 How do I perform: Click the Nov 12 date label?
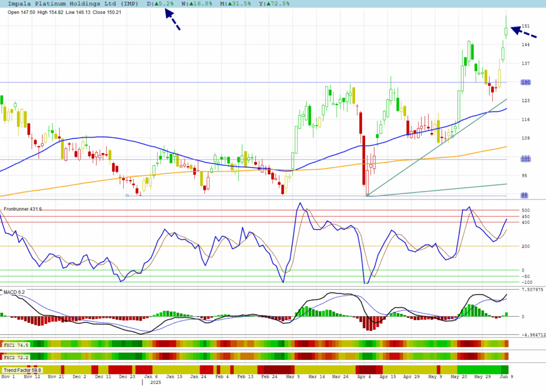click(32, 377)
